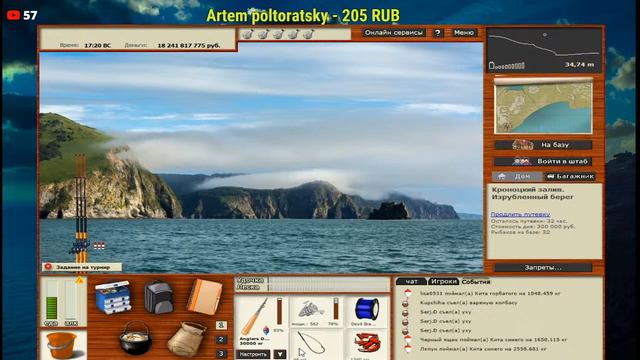
Task: Click the money amount 18 241 817 775 руб.
Action: point(189,45)
